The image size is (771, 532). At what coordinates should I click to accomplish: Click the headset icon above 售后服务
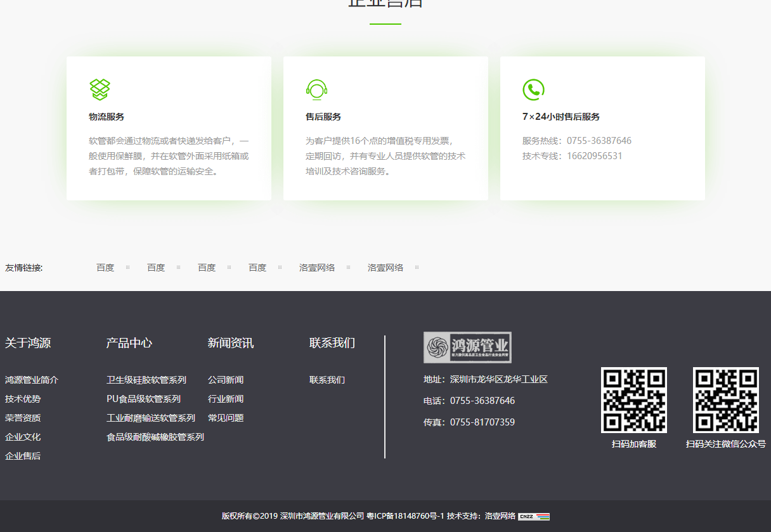tap(316, 89)
